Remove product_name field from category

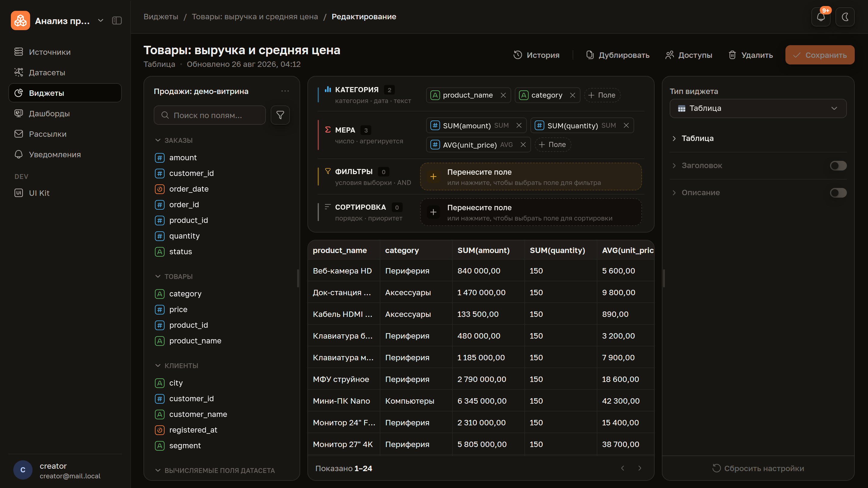pos(503,95)
